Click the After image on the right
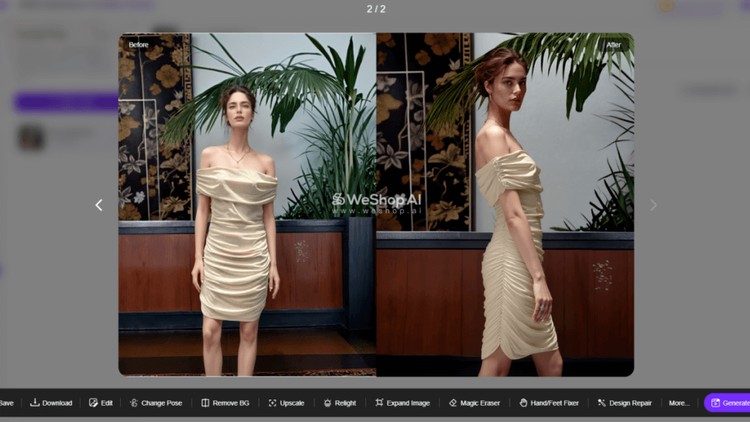The width and height of the screenshot is (750, 422). 505,204
